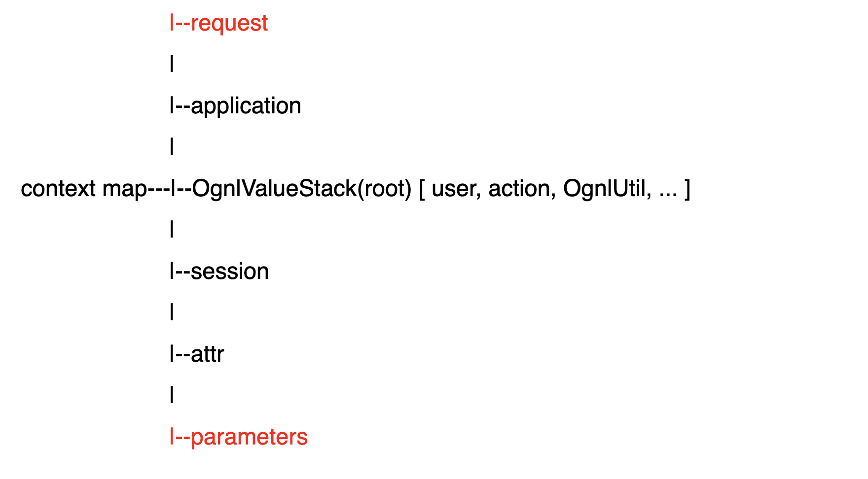Click the vertical connector below attr
This screenshot has width=868, height=479.
tap(172, 395)
